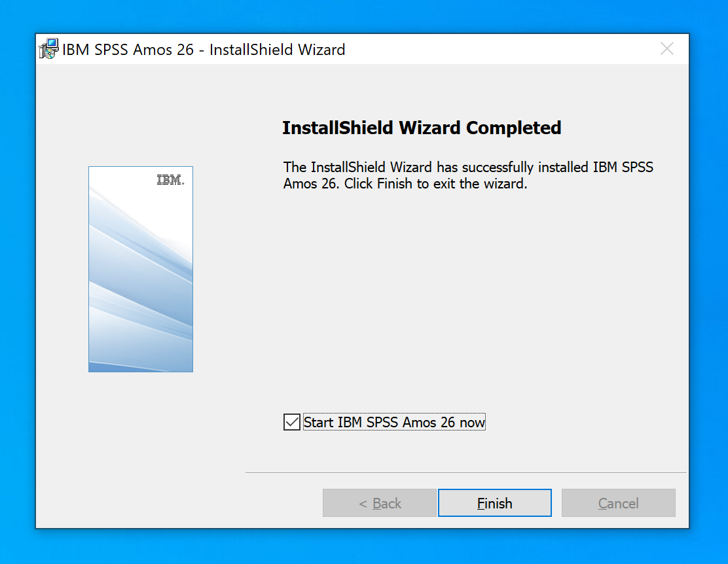Click the horizontal separator line above the buttons
This screenshot has height=564, width=728.
point(465,472)
